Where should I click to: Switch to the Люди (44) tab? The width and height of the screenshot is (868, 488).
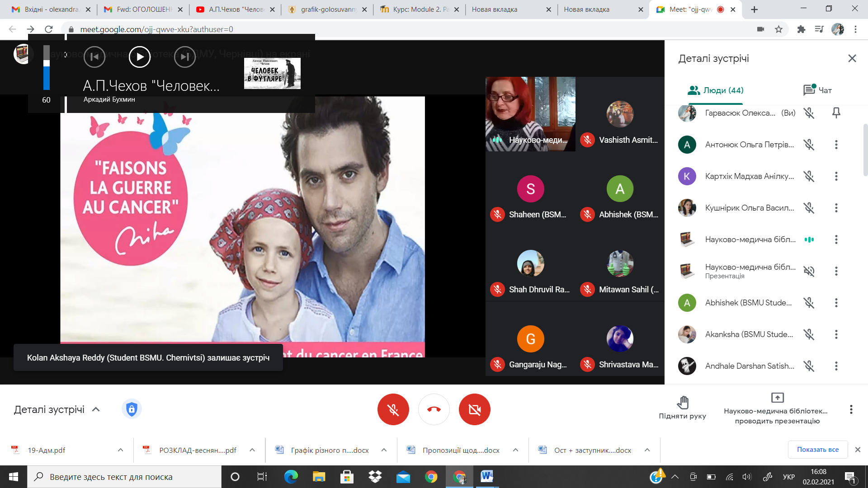(715, 90)
